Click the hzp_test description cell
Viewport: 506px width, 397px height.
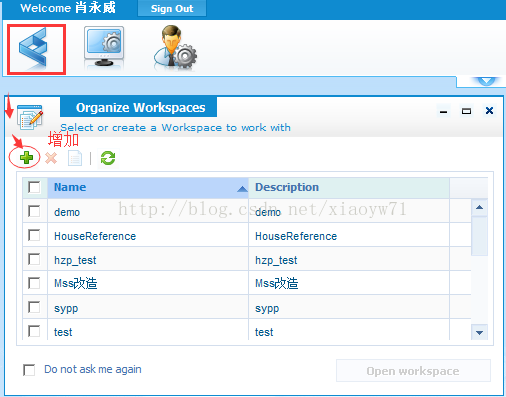(349, 259)
